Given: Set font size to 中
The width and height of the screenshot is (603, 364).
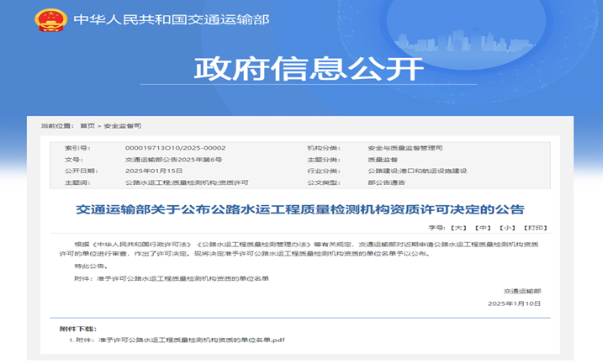Looking at the screenshot, I should tap(483, 228).
